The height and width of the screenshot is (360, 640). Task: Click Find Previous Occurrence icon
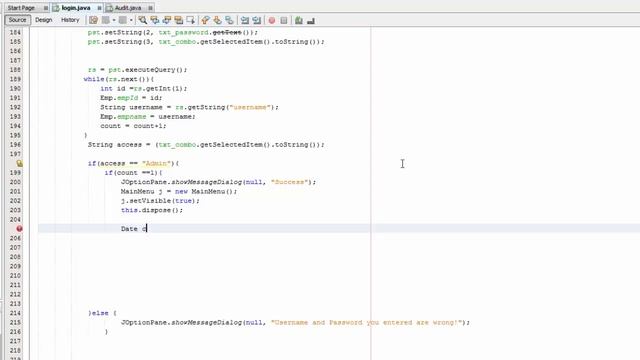[155, 20]
